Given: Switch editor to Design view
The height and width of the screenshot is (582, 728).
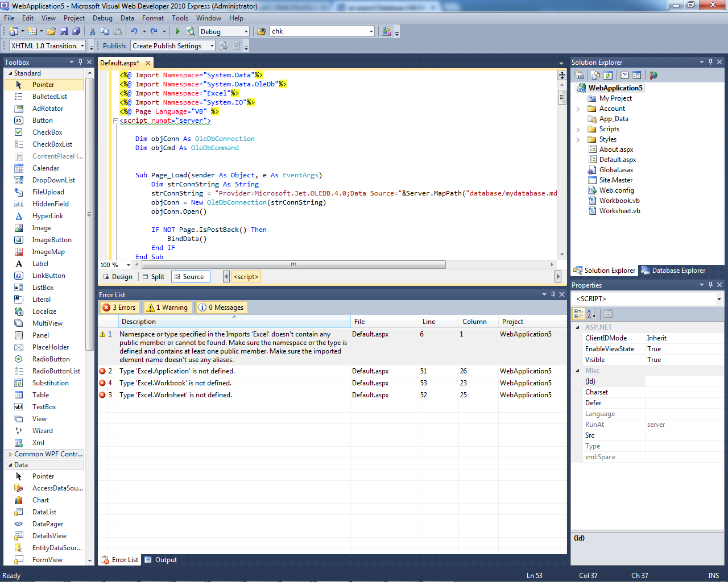Looking at the screenshot, I should tap(117, 277).
